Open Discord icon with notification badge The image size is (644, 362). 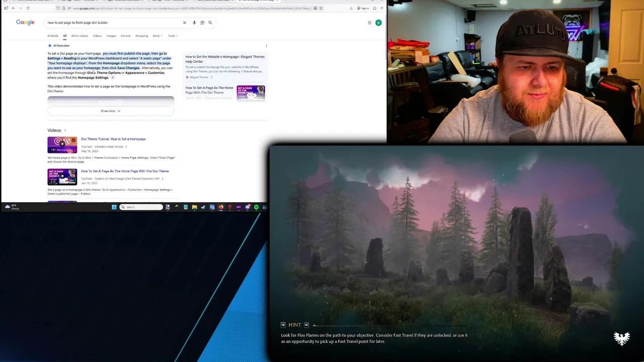[248, 207]
